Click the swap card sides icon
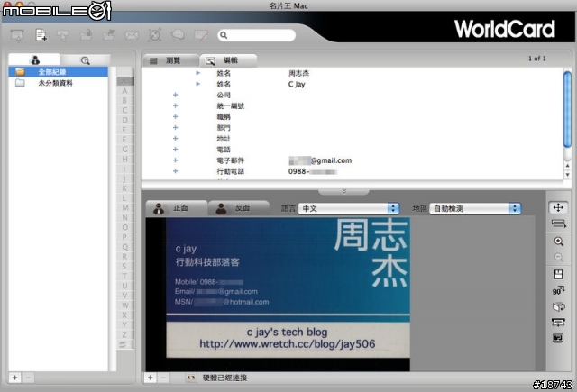The image size is (577, 392). pyautogui.click(x=558, y=306)
